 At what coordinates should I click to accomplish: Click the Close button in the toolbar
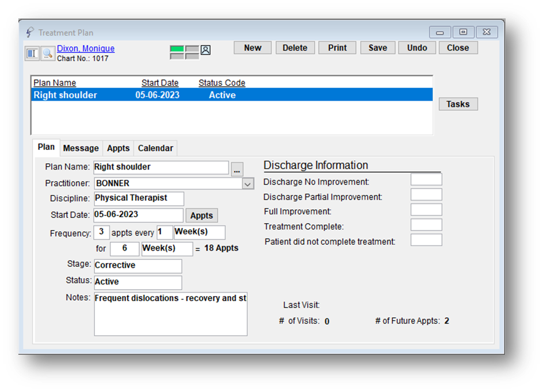(x=458, y=48)
